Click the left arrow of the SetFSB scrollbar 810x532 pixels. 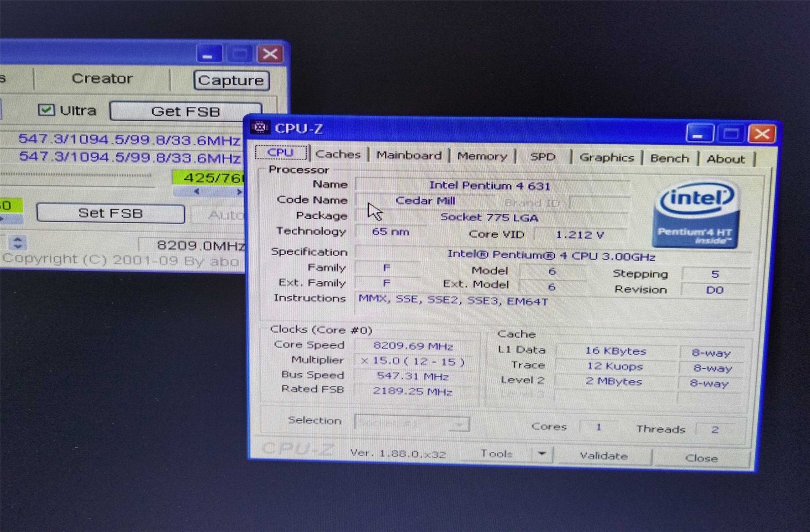pyautogui.click(x=197, y=192)
